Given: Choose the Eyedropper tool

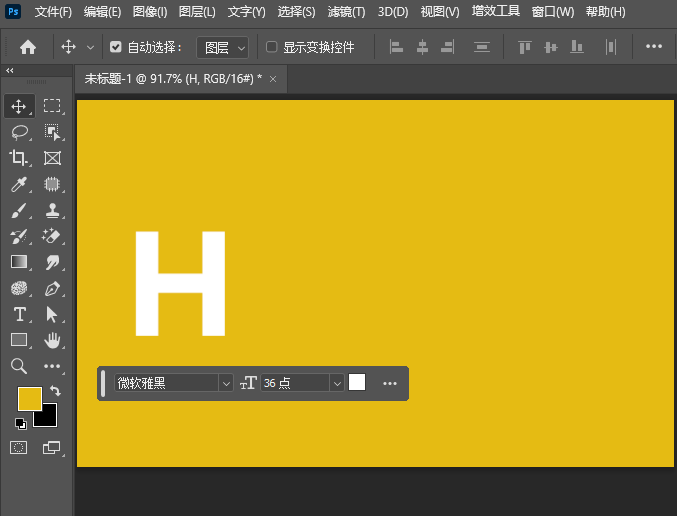Looking at the screenshot, I should (x=19, y=184).
